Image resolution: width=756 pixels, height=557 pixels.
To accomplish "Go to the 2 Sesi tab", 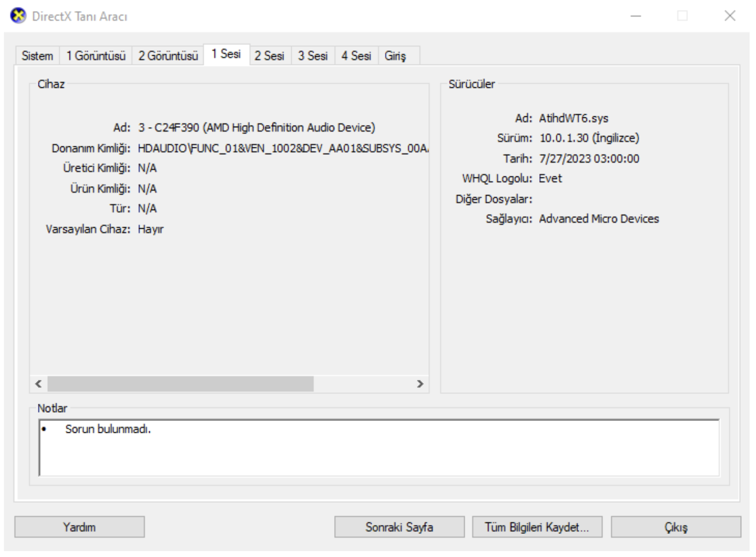I will pos(270,56).
